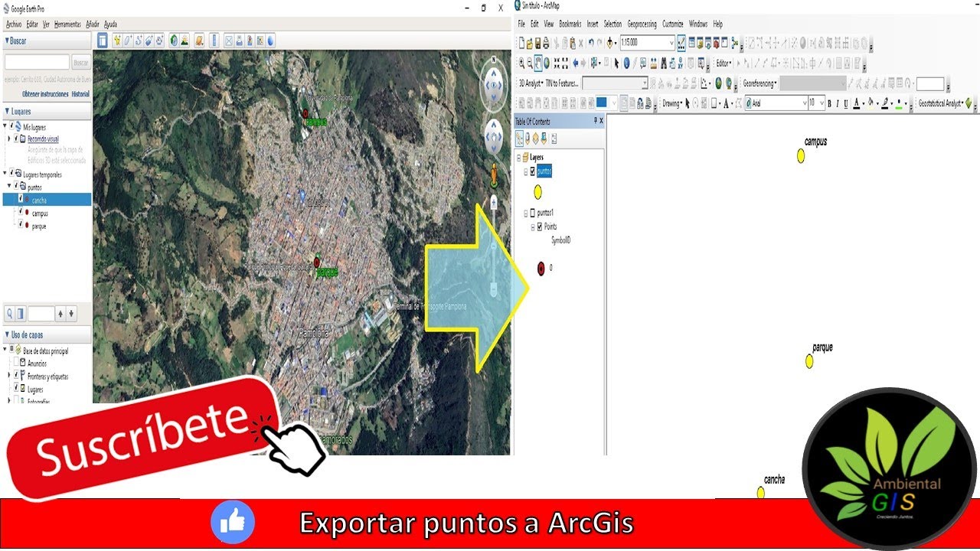Screen dimensions: 980x551
Task: Toggle the Lugares temporales checkbox
Action: point(11,172)
